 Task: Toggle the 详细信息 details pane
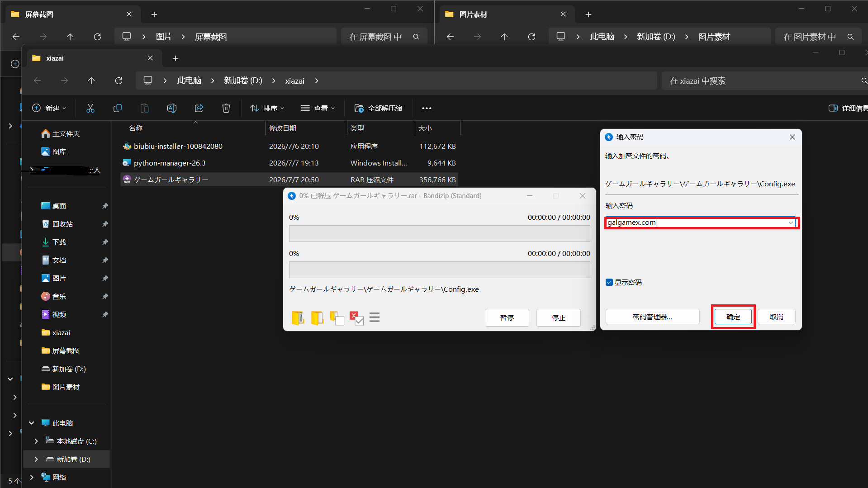848,108
